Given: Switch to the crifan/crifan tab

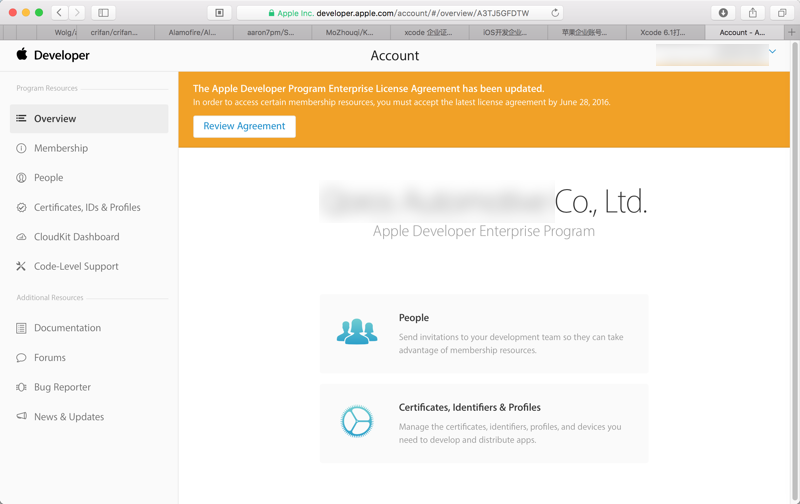Looking at the screenshot, I should tap(114, 32).
